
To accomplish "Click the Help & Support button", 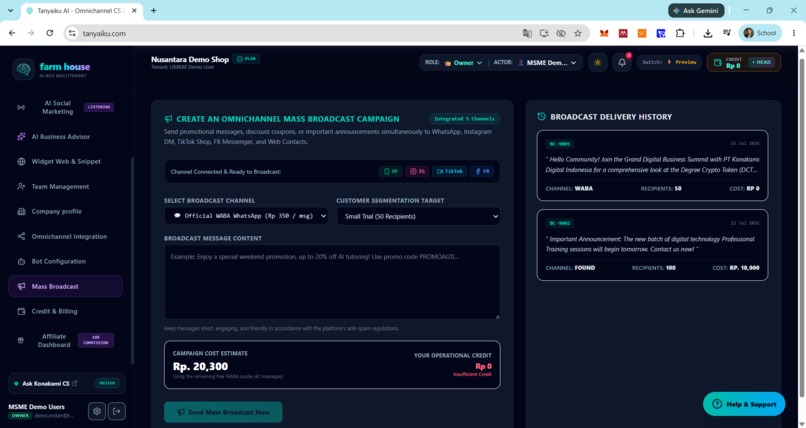I will coord(744,404).
